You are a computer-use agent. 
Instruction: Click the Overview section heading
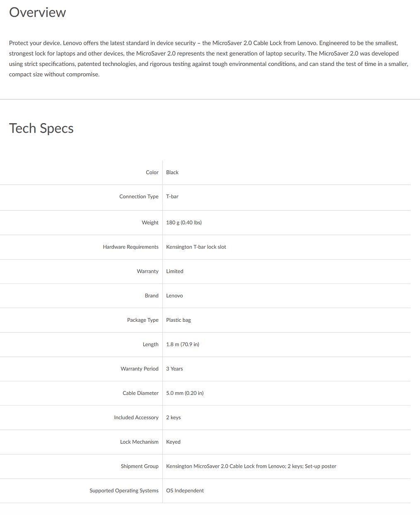pos(37,12)
